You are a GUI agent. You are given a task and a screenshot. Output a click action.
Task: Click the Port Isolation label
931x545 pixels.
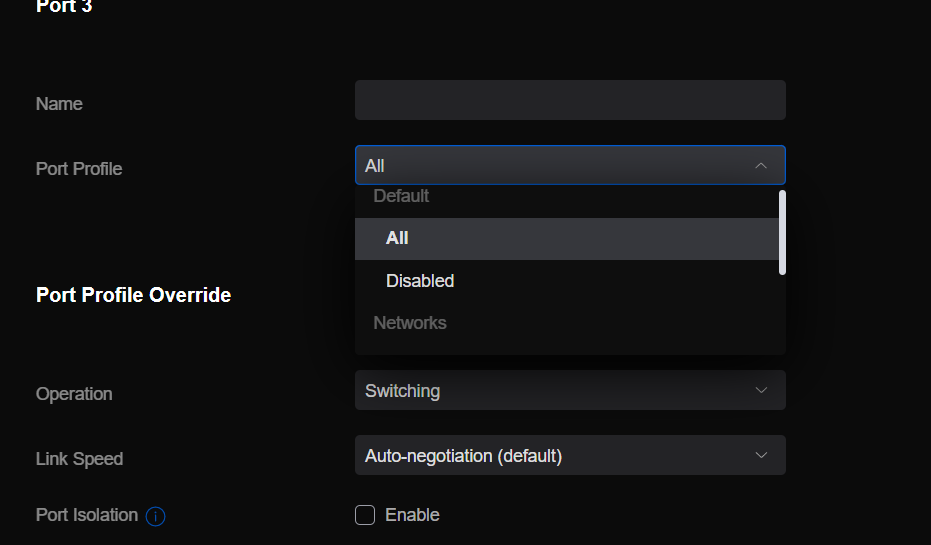point(87,515)
